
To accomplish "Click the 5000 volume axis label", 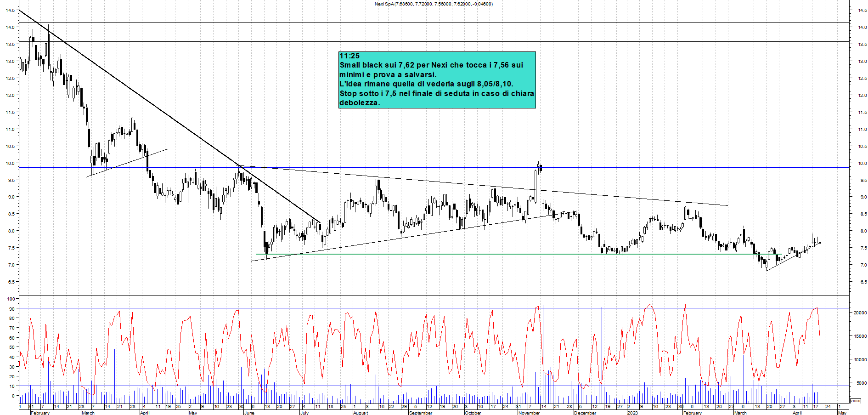I will click(x=861, y=383).
